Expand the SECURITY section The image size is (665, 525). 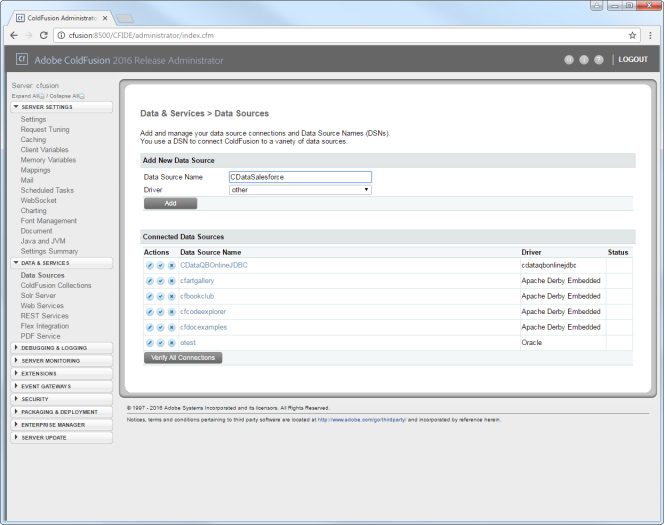(61, 399)
